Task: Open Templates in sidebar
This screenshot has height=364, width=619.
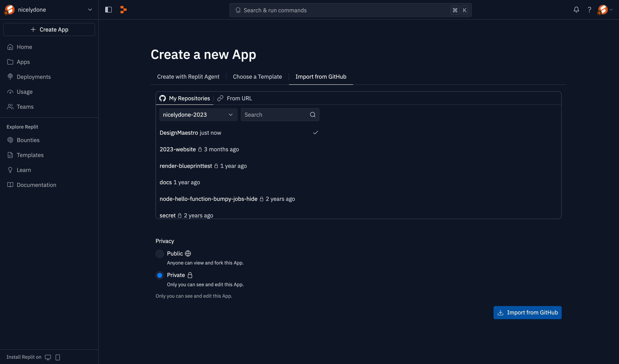Action: pyautogui.click(x=49, y=155)
